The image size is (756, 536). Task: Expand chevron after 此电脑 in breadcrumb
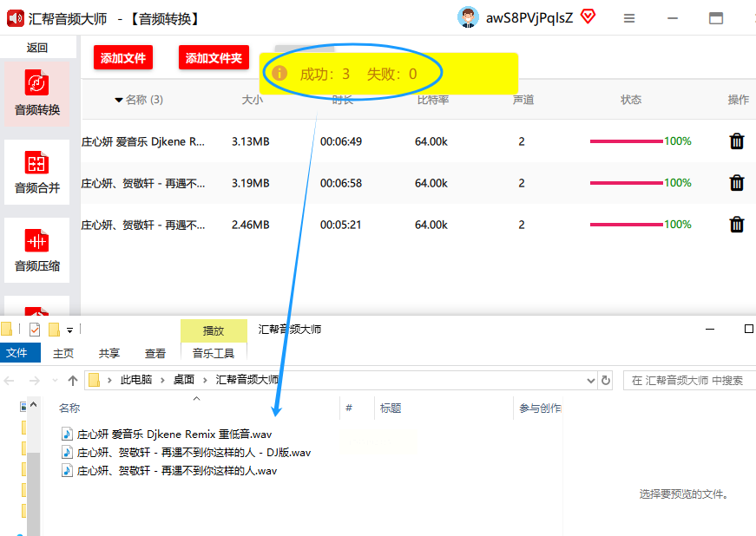(x=162, y=381)
